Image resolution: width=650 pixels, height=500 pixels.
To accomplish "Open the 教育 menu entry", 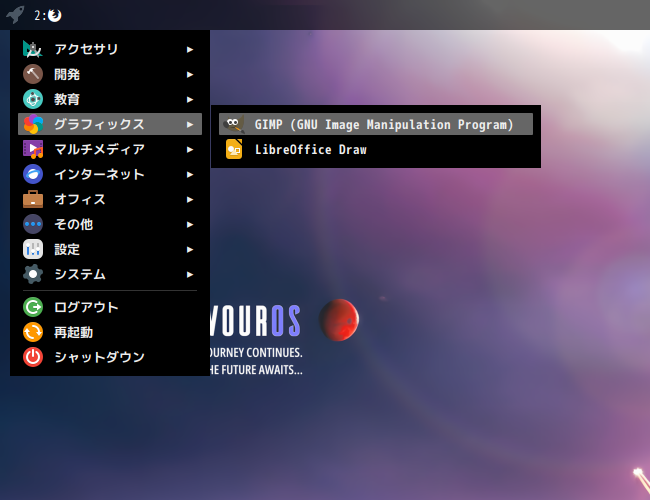I will (110, 99).
